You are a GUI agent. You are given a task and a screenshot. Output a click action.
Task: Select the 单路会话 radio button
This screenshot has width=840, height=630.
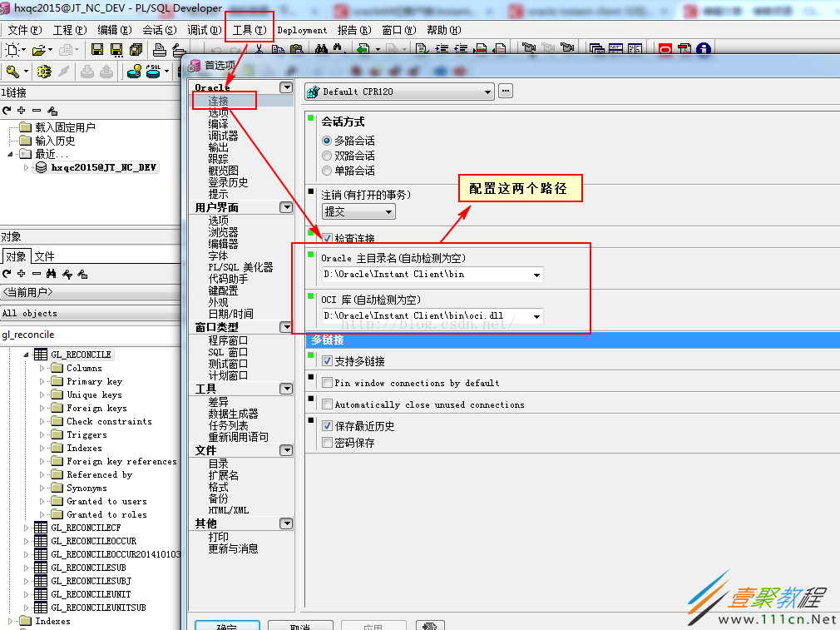tap(327, 171)
